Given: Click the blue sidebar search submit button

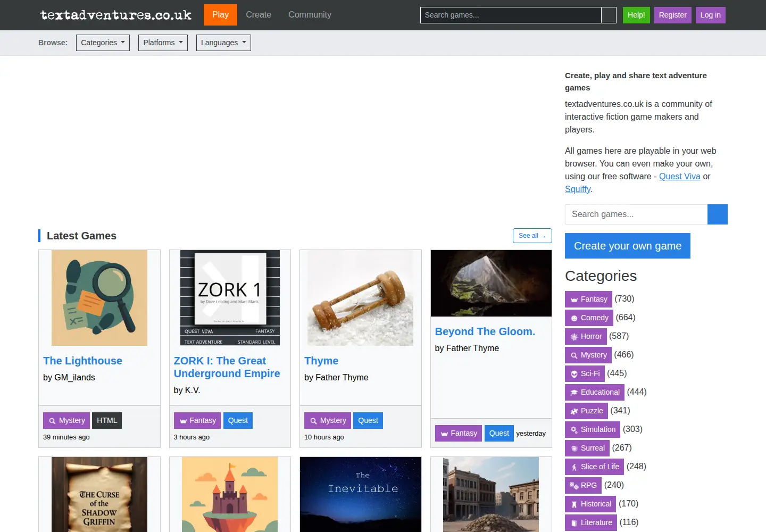Looking at the screenshot, I should 718,214.
